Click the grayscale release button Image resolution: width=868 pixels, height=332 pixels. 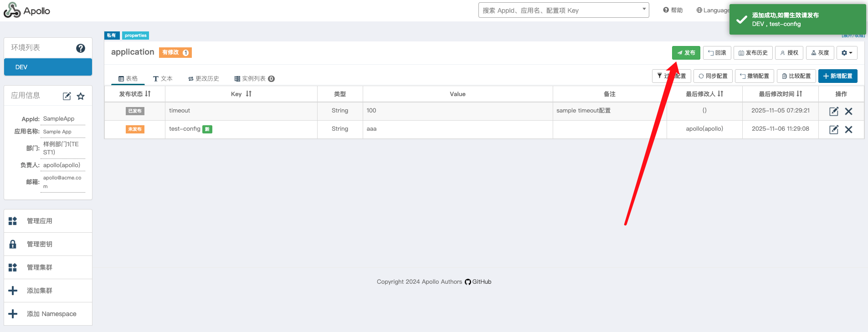click(820, 53)
